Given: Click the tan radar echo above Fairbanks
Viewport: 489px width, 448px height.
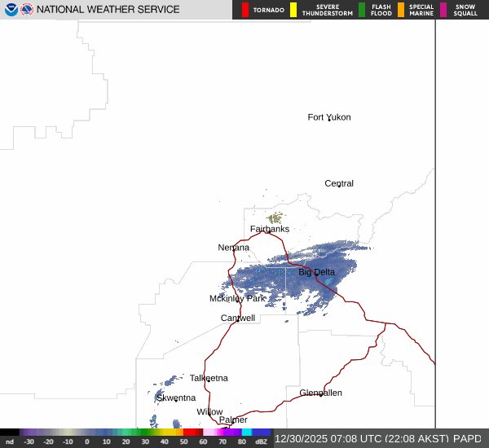Looking at the screenshot, I should click(x=275, y=217).
